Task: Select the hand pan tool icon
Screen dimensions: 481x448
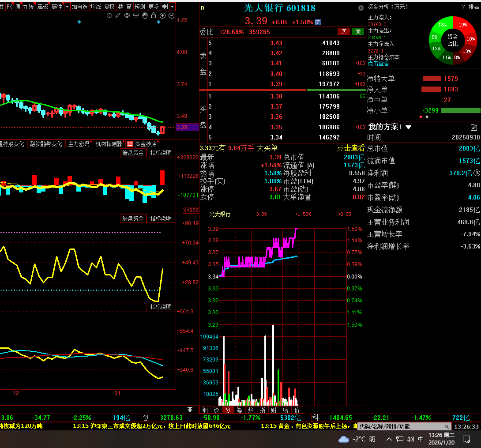Action: tap(145, 15)
